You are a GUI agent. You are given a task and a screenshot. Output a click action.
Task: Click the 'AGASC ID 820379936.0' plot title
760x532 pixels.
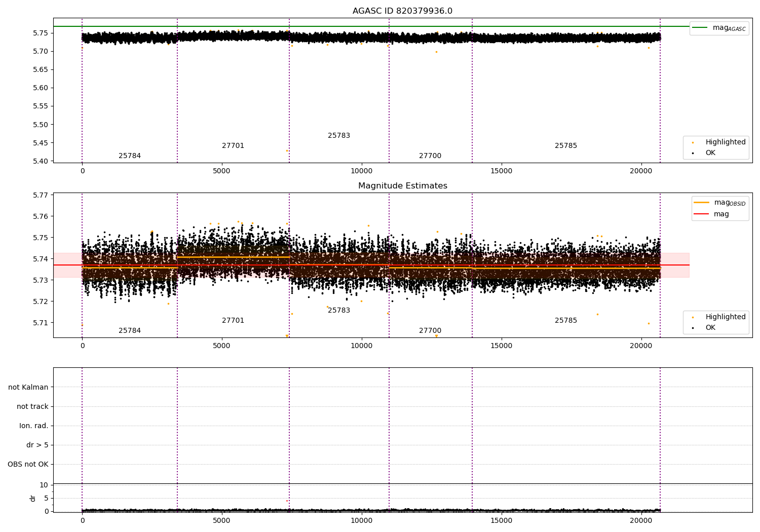point(403,11)
